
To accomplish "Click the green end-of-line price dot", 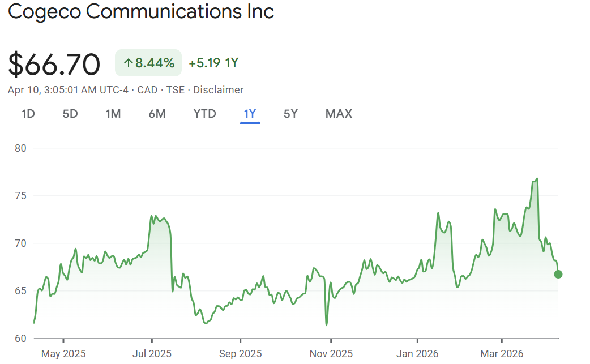I will [558, 274].
